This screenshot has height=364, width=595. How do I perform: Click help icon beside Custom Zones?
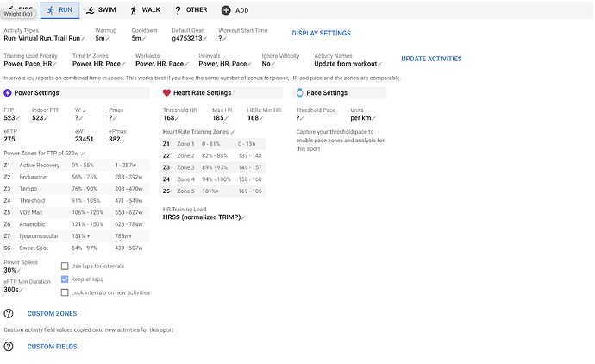pyautogui.click(x=9, y=313)
